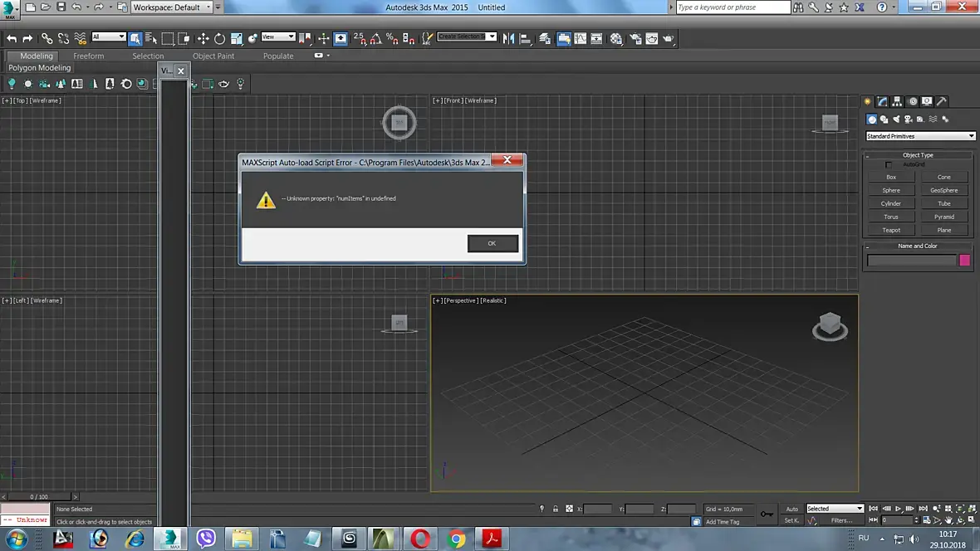This screenshot has height=551, width=980.
Task: Activate Select and Rotate tool
Action: pos(219,39)
